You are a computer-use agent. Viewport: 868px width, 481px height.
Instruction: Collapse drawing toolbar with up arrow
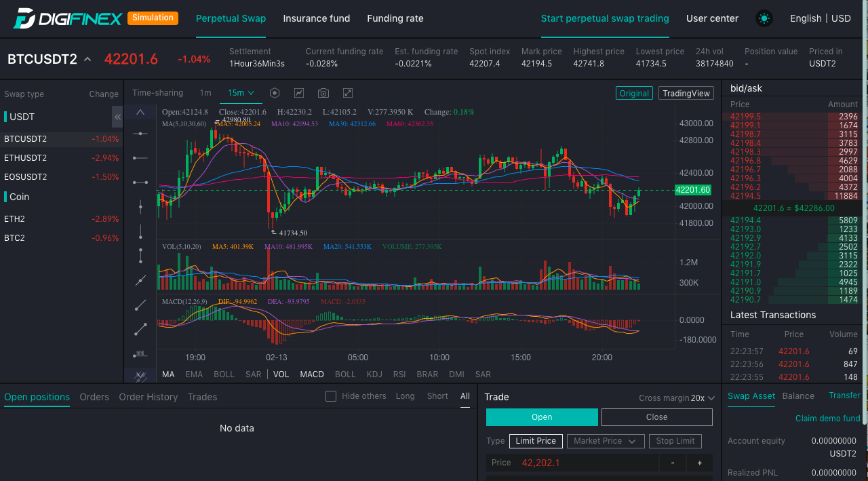pyautogui.click(x=140, y=112)
